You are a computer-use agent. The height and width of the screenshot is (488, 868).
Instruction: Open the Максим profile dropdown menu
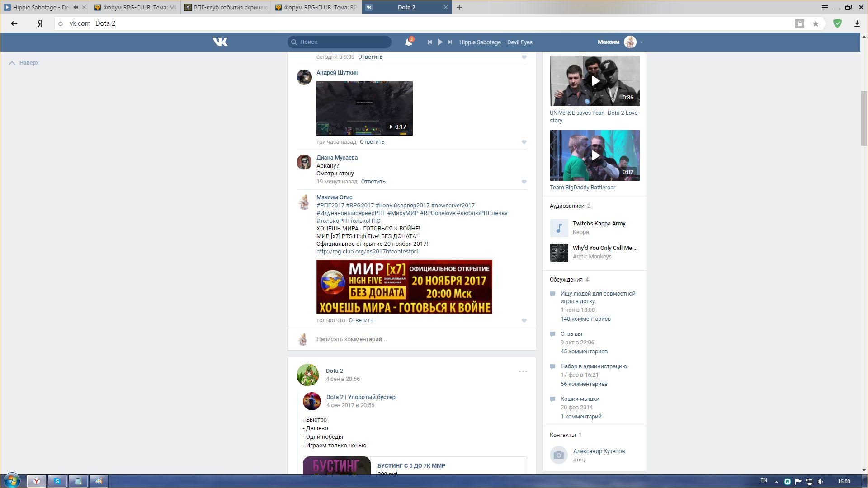pyautogui.click(x=641, y=42)
